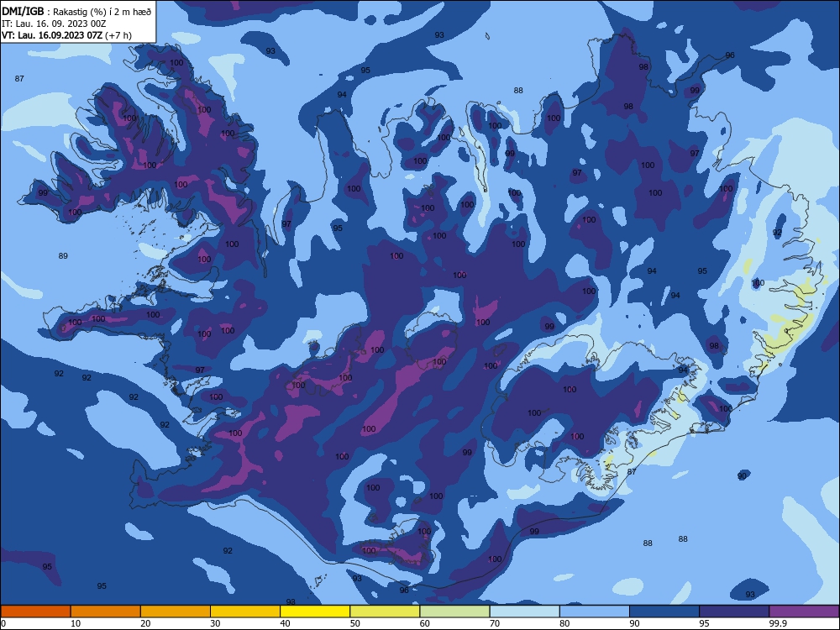Click the light green 60-70 legend swatch
Screen dimensions: 840x630
tap(454, 612)
